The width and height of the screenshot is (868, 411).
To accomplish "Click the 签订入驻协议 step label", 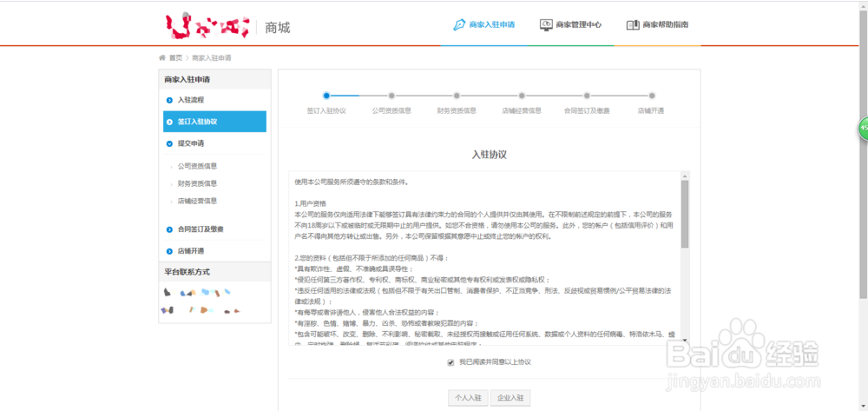I will tap(326, 110).
